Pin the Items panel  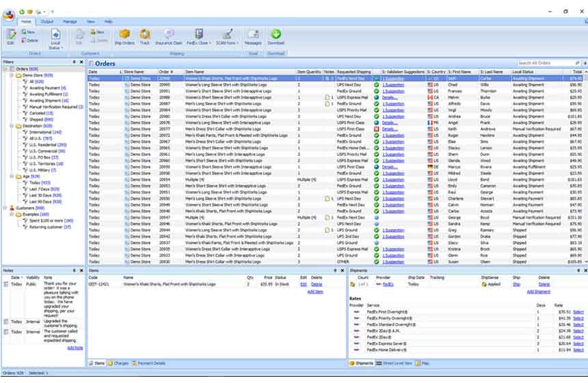point(335,270)
